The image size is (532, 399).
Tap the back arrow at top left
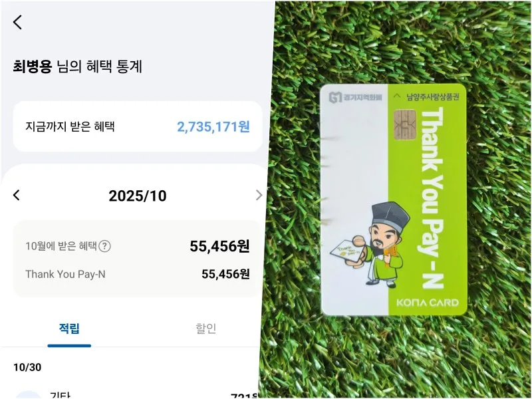(18, 22)
